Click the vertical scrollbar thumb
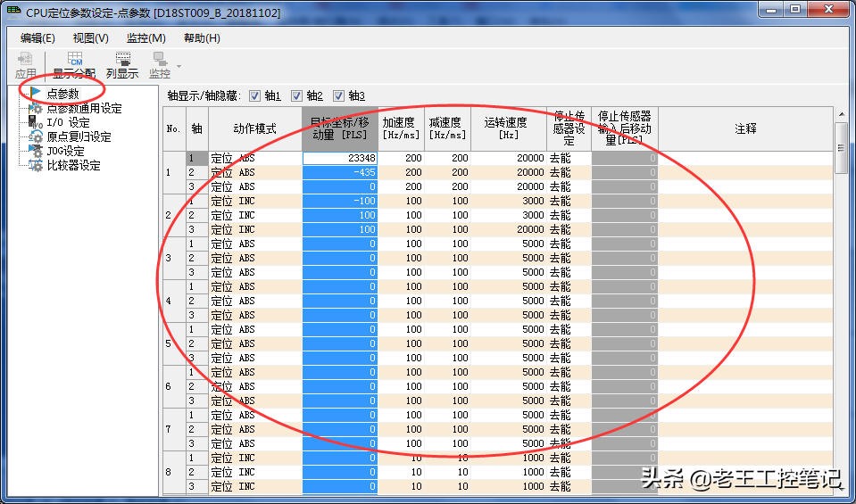This screenshot has width=856, height=504. pos(841,146)
